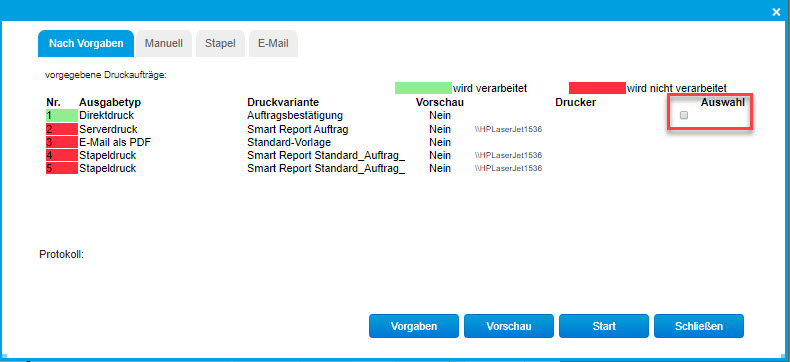Select the red number cell of row 5
This screenshot has width=790, height=362.
[x=61, y=168]
